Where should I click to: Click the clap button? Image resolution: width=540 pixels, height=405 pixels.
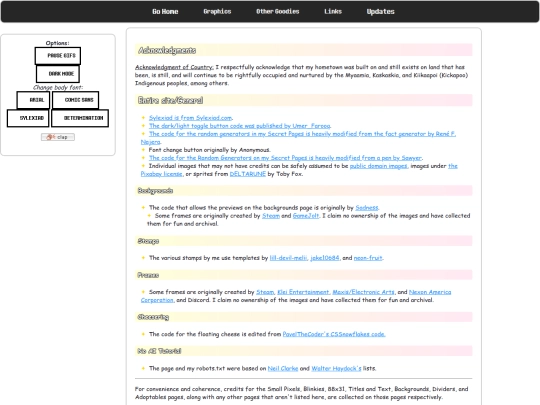point(58,137)
